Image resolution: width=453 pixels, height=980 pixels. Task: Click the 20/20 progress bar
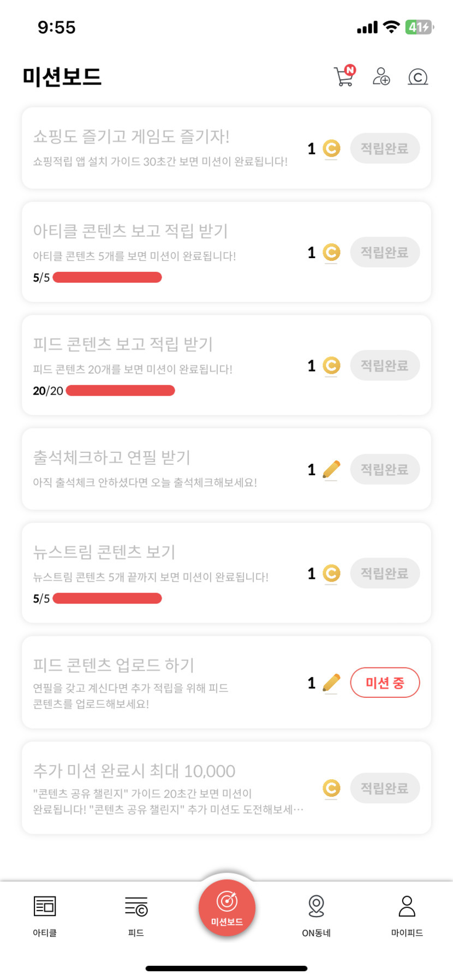120,391
